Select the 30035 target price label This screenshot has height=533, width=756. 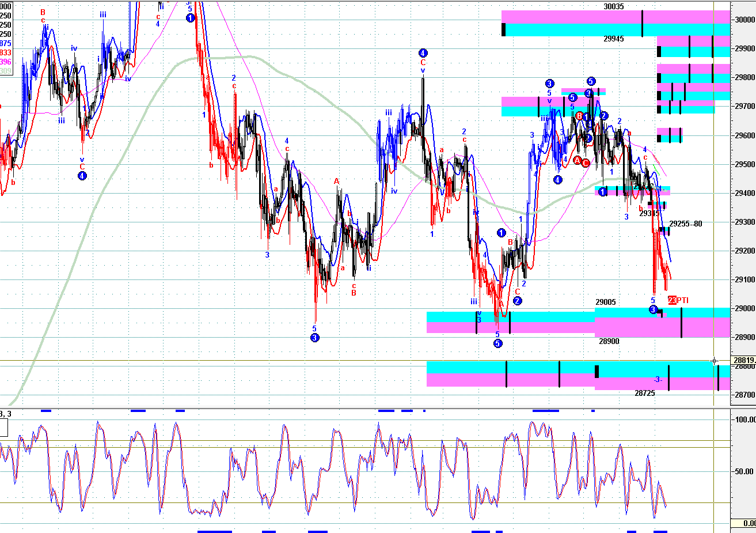(614, 7)
